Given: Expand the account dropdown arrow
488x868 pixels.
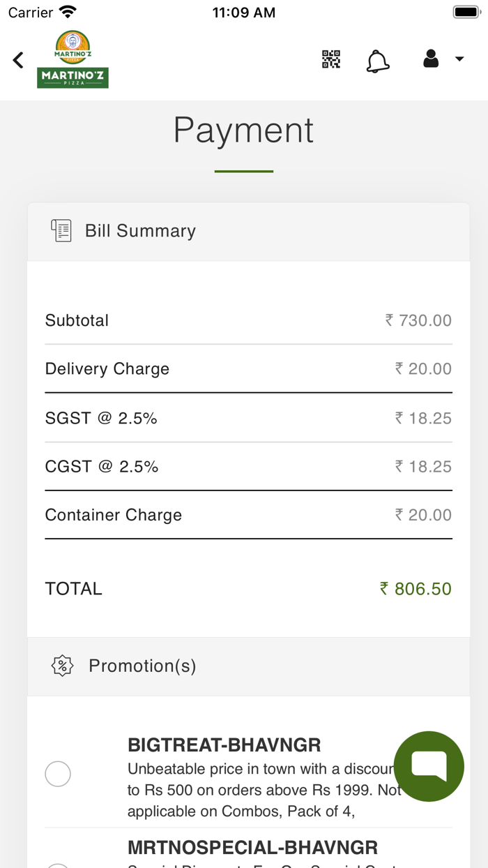Looking at the screenshot, I should click(459, 59).
